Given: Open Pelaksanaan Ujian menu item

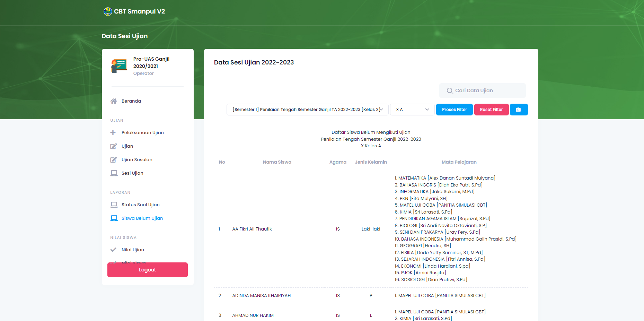Looking at the screenshot, I should click(x=142, y=133).
